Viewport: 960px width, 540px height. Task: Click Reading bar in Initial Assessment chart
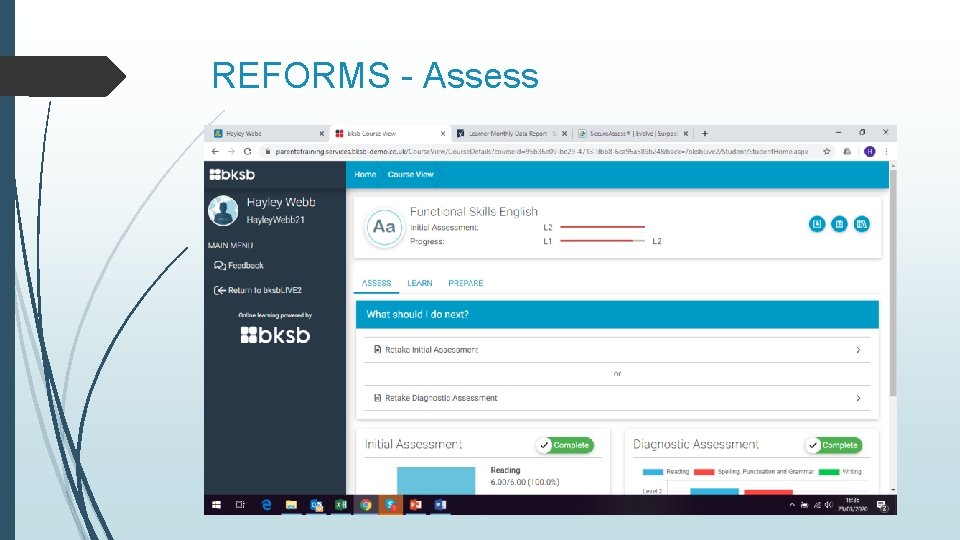[x=436, y=481]
